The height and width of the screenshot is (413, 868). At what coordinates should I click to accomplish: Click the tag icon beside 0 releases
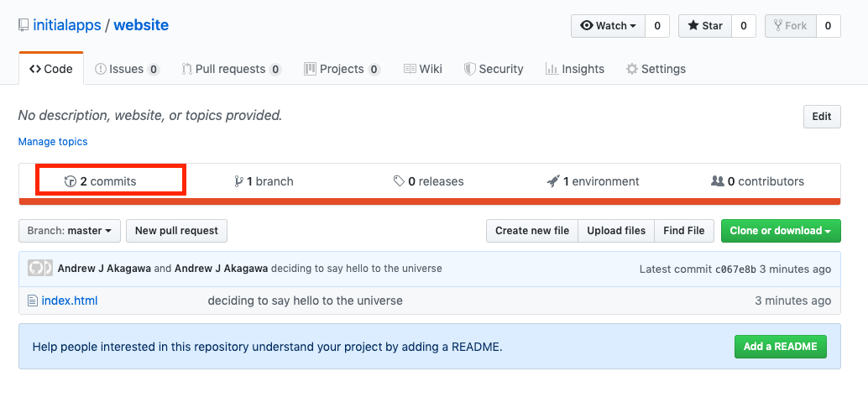tap(399, 181)
